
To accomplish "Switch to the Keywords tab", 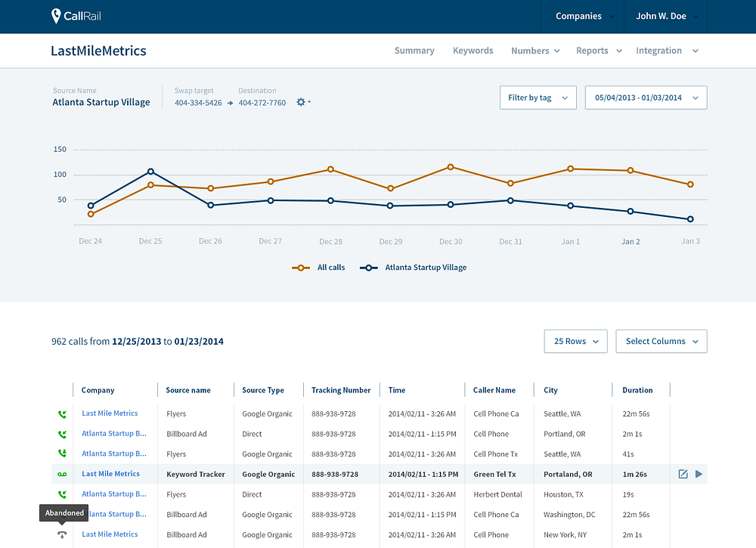I will coord(473,51).
